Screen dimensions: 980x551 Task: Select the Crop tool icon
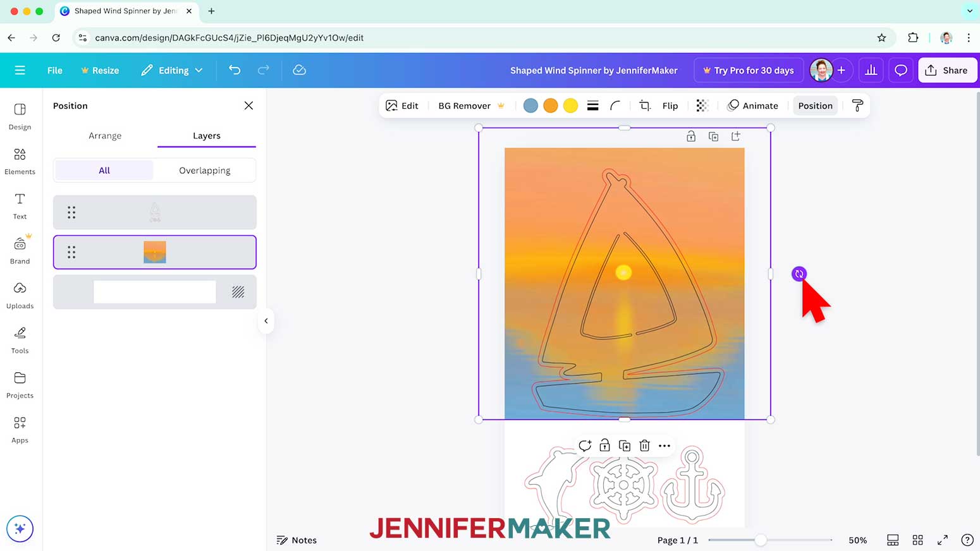(645, 106)
